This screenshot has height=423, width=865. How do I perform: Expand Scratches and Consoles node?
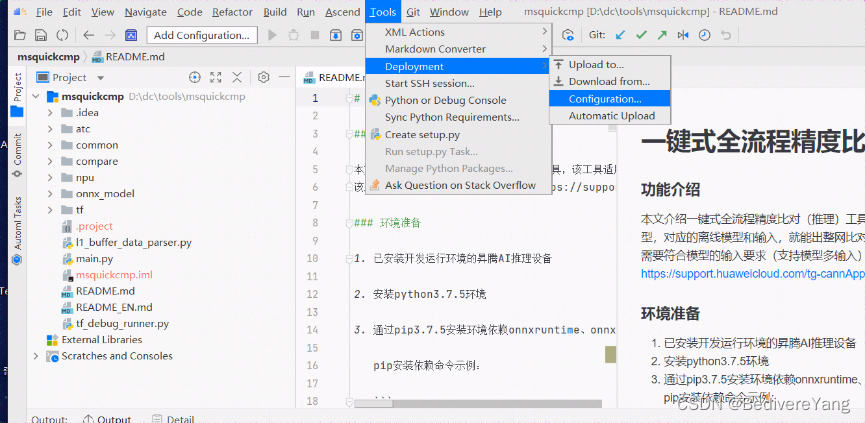(36, 356)
